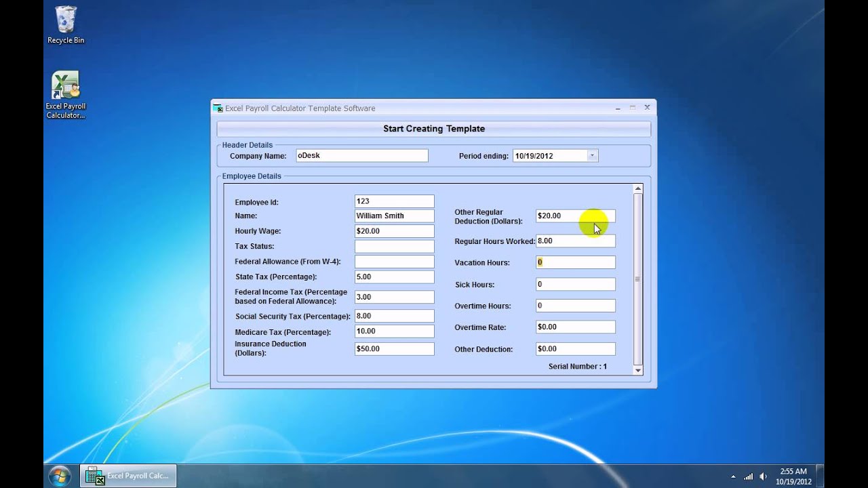868x488 pixels.
Task: Click the Medicare Tax percentage field
Action: pos(394,331)
